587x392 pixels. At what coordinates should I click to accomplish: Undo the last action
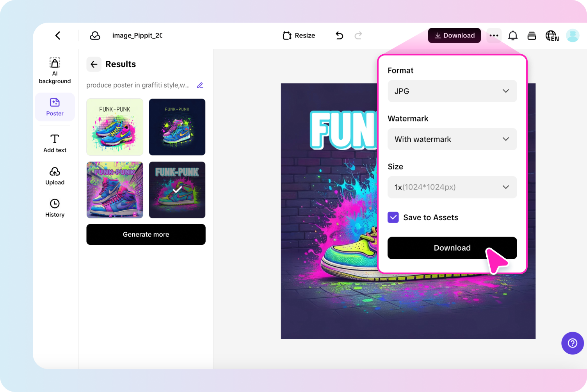(339, 35)
